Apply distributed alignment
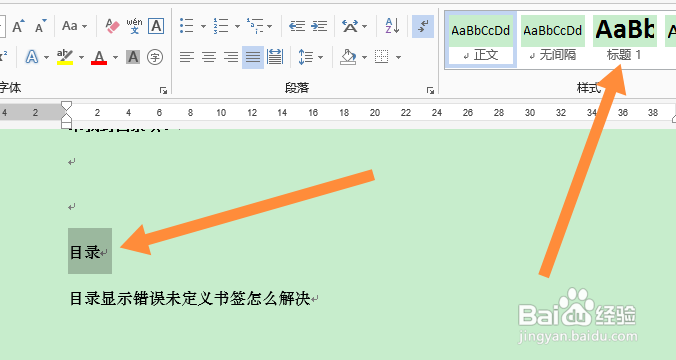This screenshot has width=676, height=360. [275, 57]
